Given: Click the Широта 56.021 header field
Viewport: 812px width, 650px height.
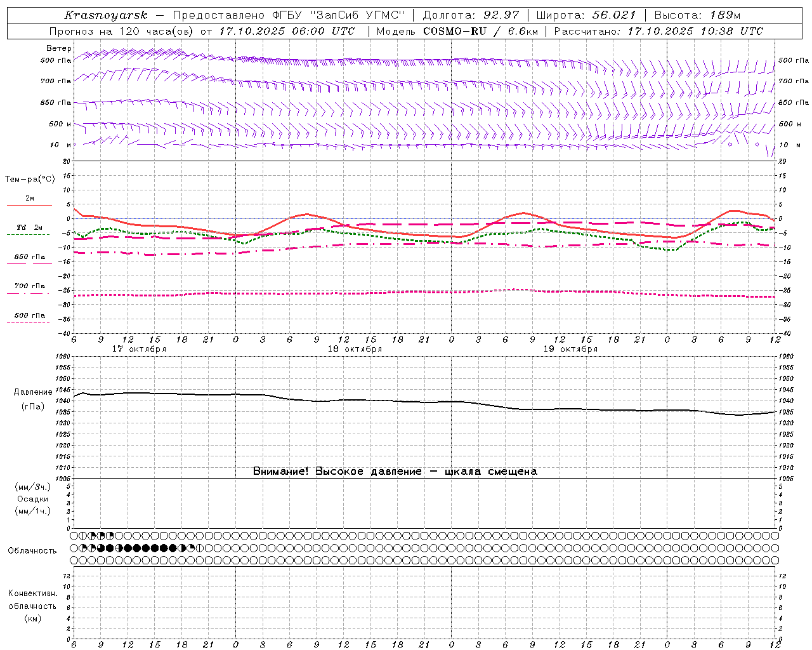Looking at the screenshot, I should coord(586,15).
